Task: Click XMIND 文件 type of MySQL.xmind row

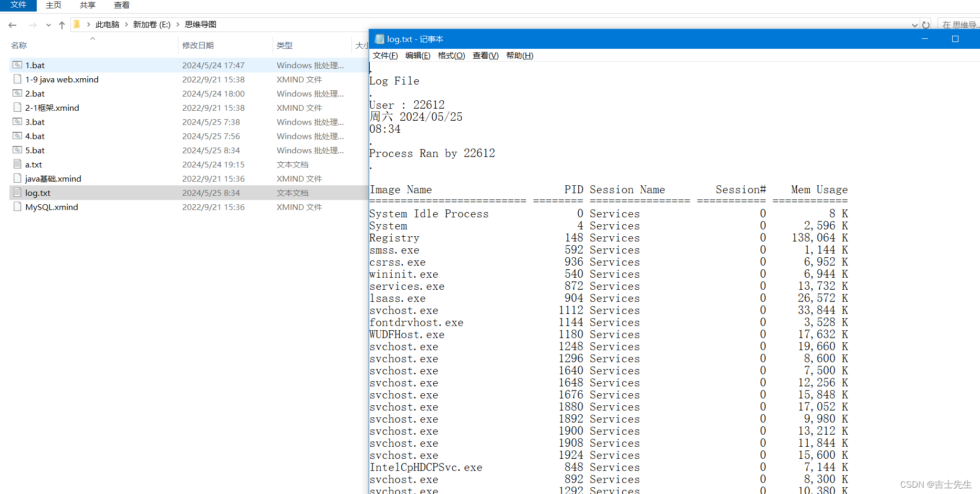Action: click(299, 207)
